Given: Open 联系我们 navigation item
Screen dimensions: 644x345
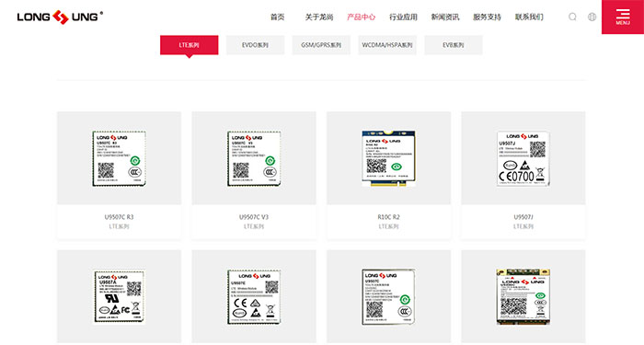Looking at the screenshot, I should point(529,17).
